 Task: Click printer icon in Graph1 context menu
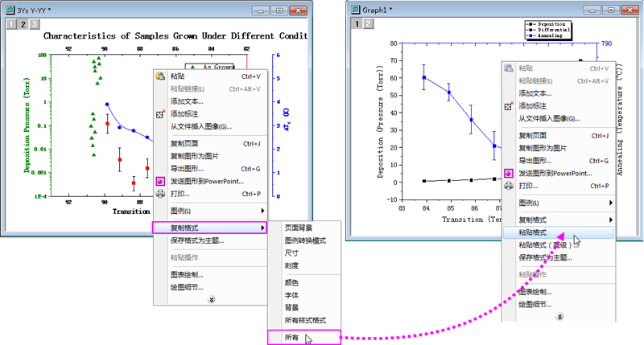click(509, 186)
